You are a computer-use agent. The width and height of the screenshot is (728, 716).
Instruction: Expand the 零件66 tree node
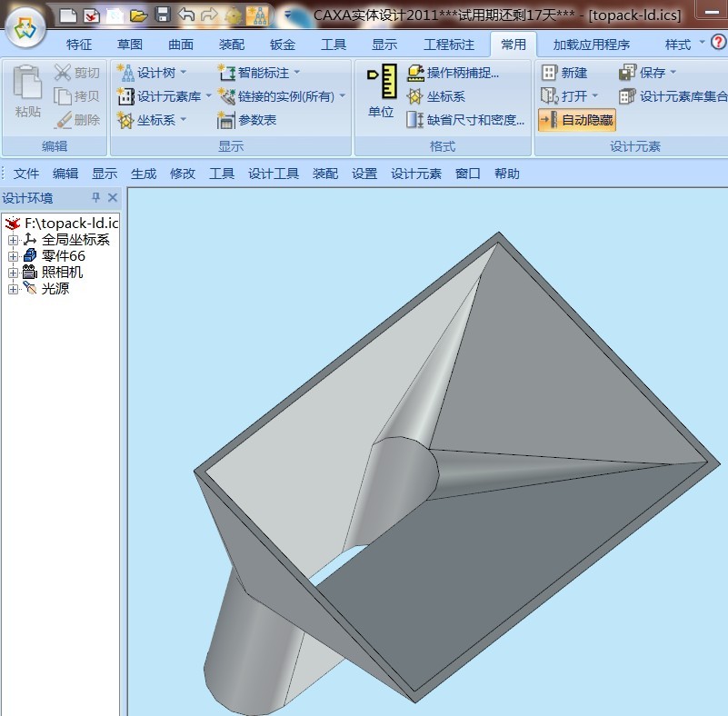coord(13,256)
